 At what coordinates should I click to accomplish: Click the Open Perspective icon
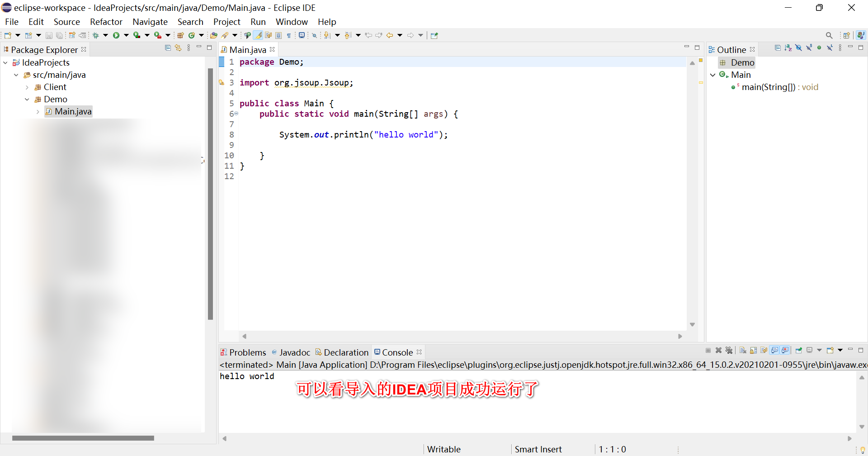coord(847,35)
